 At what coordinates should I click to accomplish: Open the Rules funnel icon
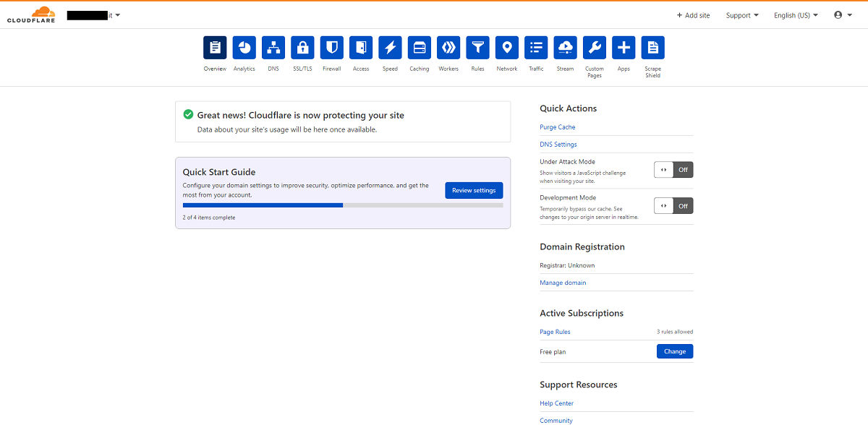tap(477, 48)
